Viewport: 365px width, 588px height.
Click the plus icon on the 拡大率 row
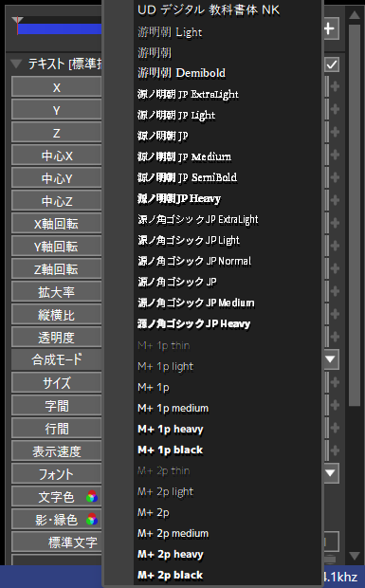pyautogui.click(x=335, y=291)
